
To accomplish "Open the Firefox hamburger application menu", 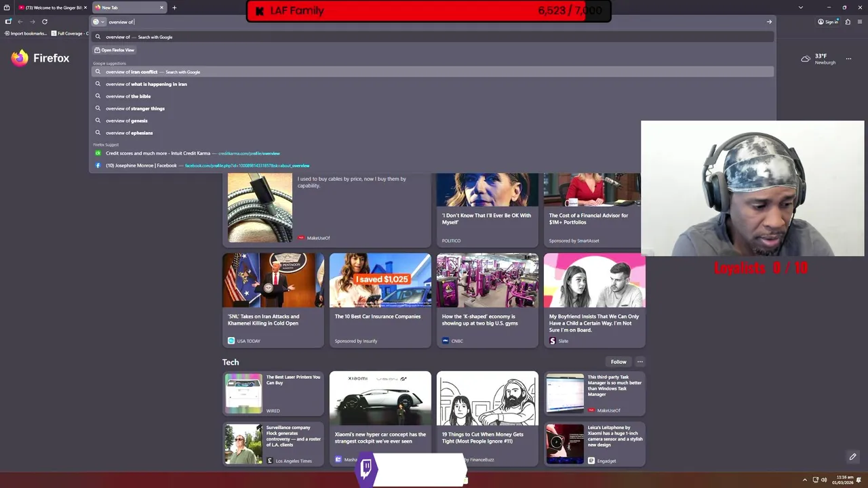I will pyautogui.click(x=860, y=22).
